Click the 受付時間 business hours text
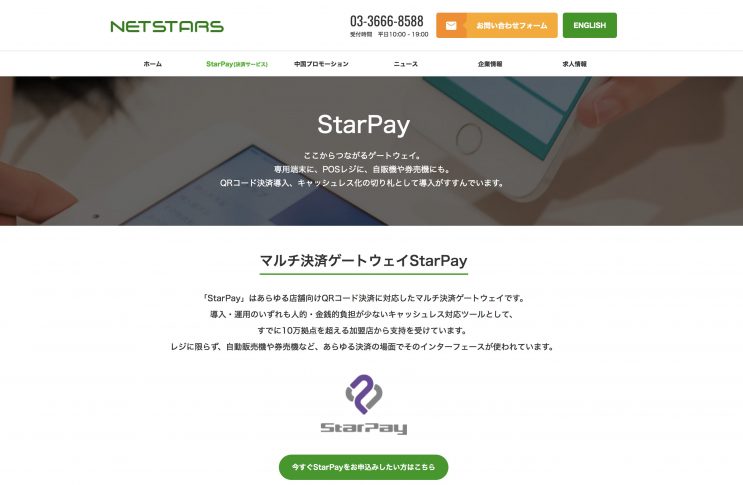This screenshot has width=743, height=485. click(389, 35)
